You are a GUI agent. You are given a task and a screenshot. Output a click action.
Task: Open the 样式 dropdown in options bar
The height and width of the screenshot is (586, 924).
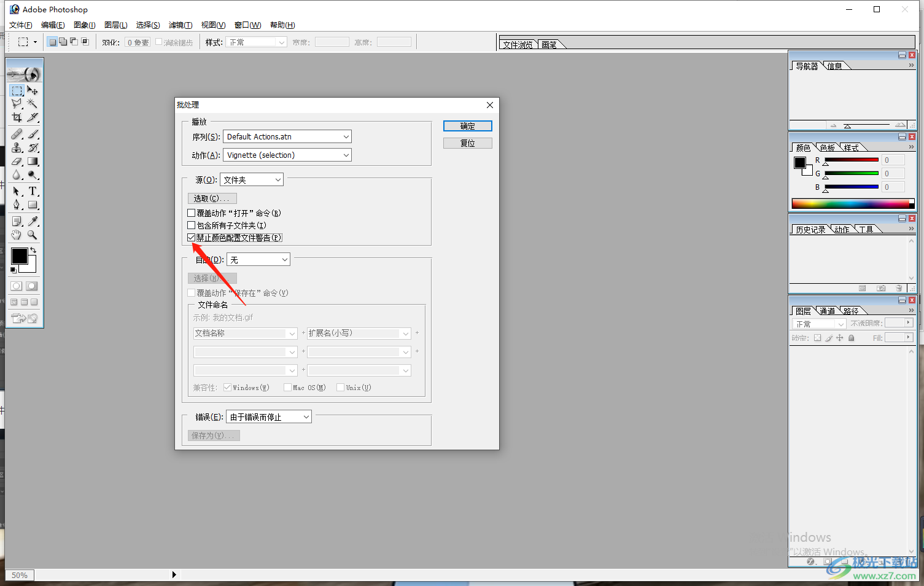coord(257,42)
